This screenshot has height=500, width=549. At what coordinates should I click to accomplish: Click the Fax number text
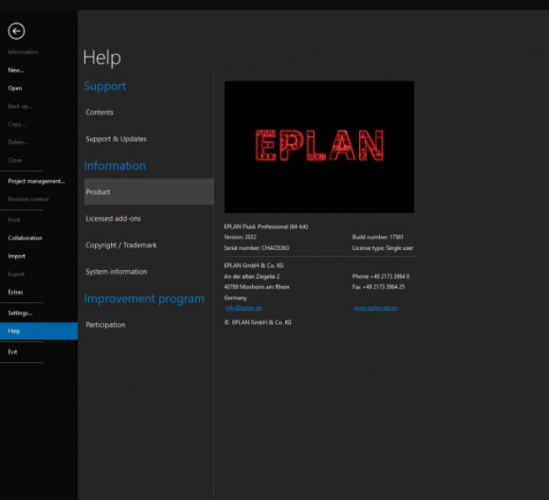coord(378,287)
